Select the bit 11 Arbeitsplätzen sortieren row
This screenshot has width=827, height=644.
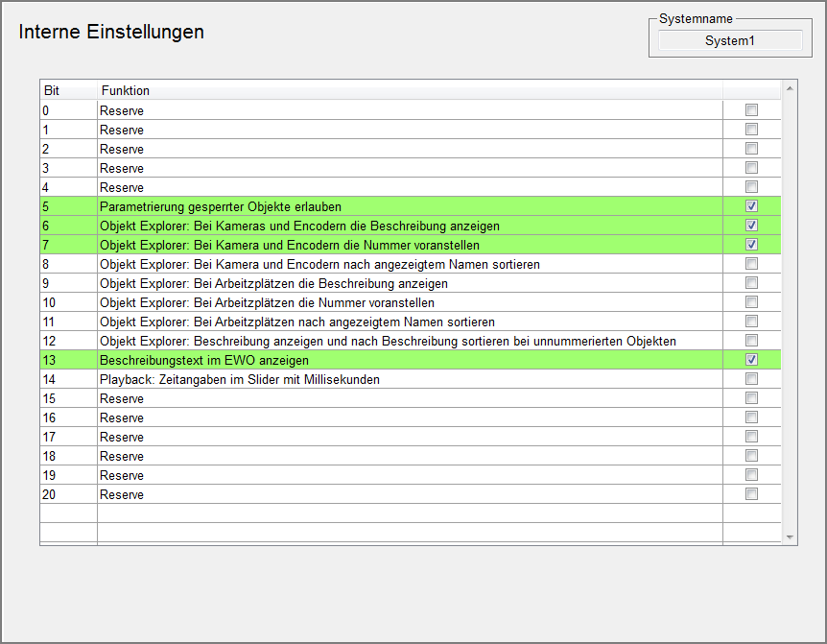point(297,322)
